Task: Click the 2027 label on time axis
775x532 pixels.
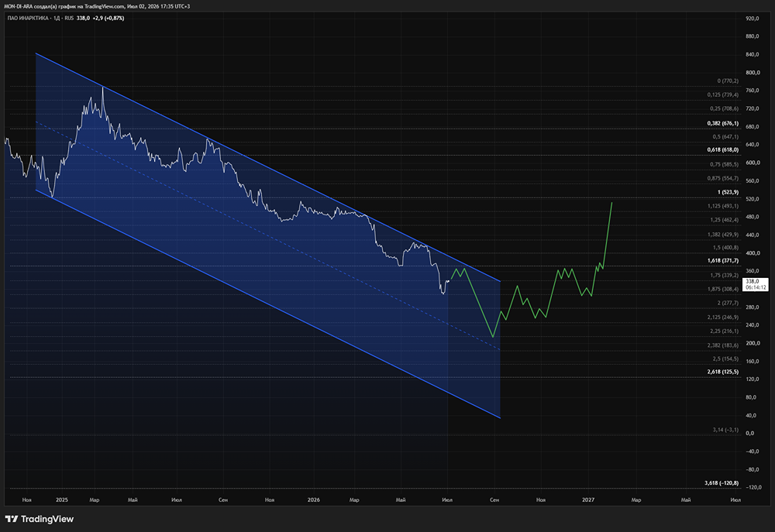Action: [x=588, y=500]
